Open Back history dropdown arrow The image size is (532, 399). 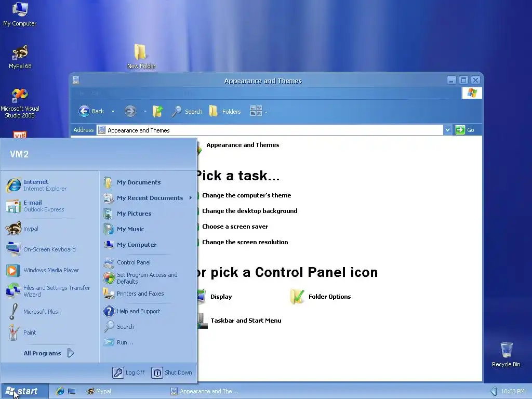coord(113,111)
